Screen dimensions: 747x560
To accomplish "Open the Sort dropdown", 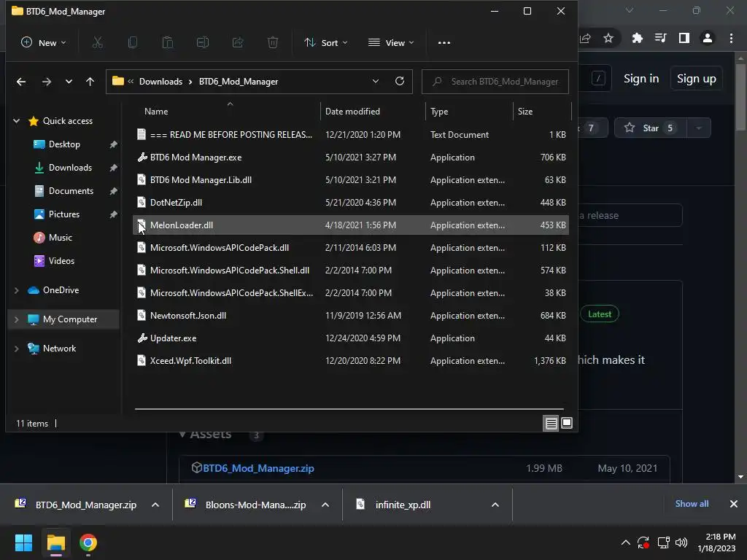I will [x=326, y=42].
